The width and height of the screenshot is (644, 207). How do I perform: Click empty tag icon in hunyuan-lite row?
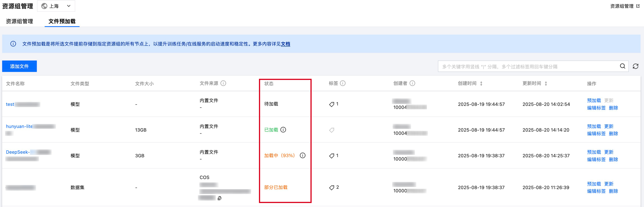[332, 130]
